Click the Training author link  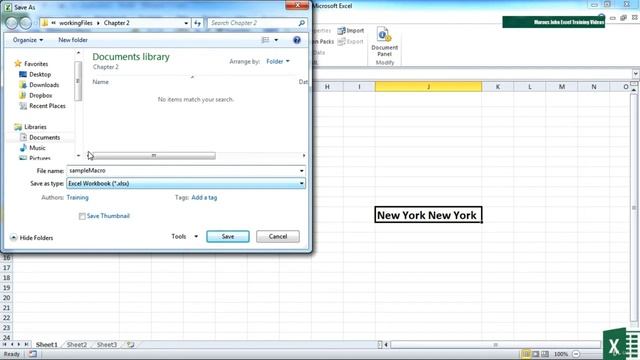[78, 198]
